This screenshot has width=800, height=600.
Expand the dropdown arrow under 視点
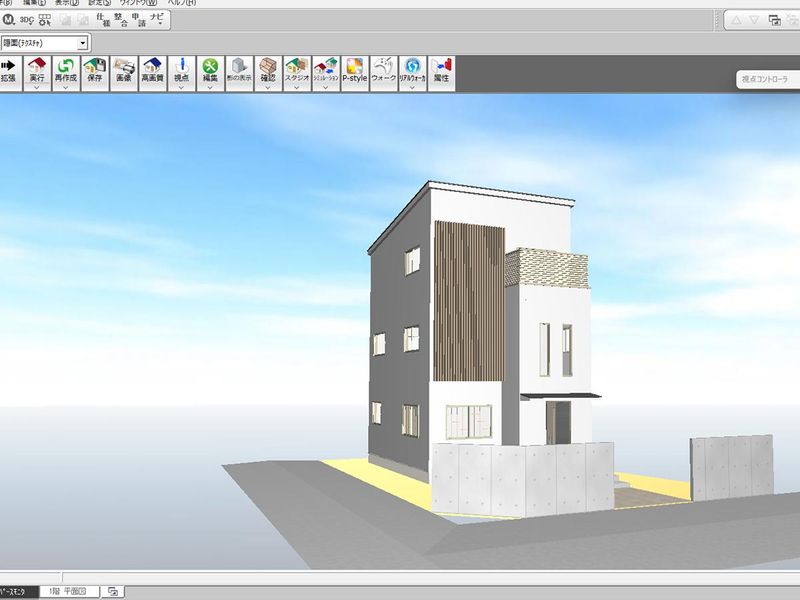point(181,87)
